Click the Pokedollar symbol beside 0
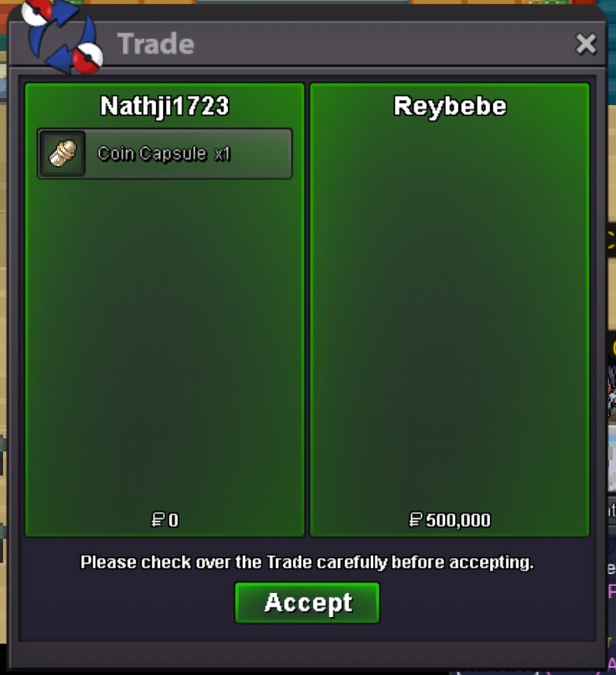 pyautogui.click(x=158, y=520)
